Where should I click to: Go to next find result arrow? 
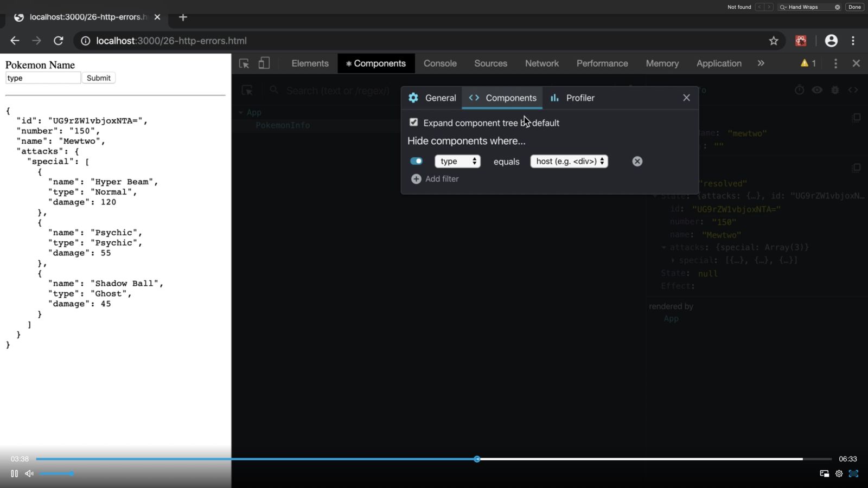769,7
